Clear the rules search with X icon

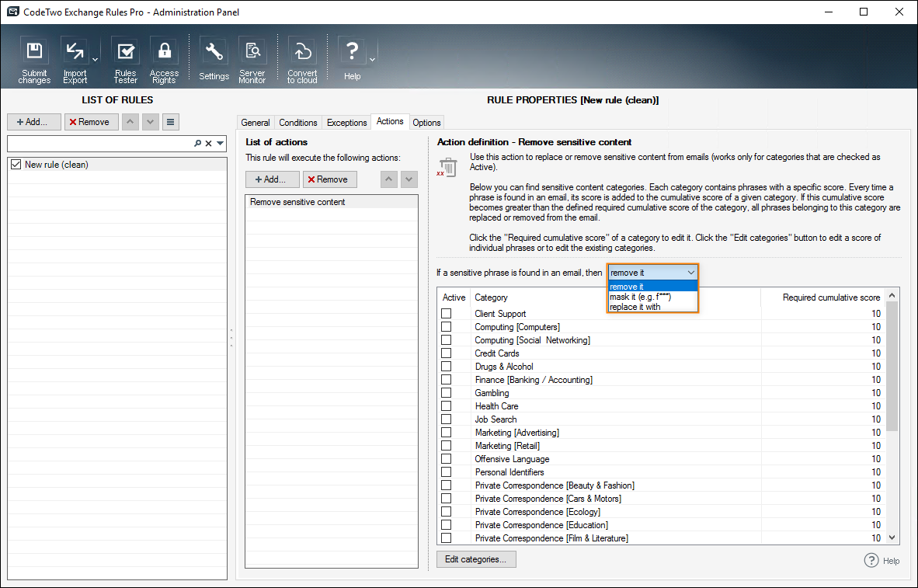coord(208,143)
